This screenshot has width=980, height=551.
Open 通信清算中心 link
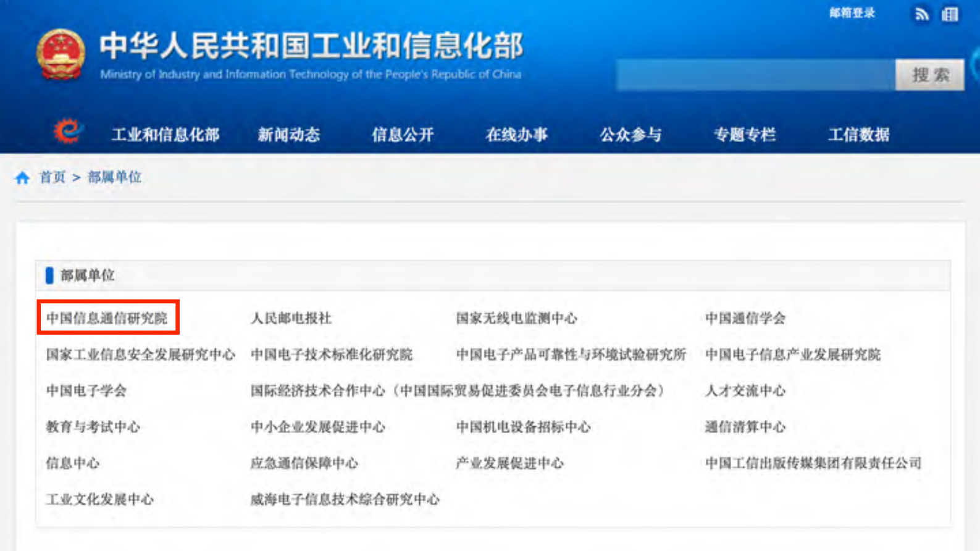(x=745, y=427)
